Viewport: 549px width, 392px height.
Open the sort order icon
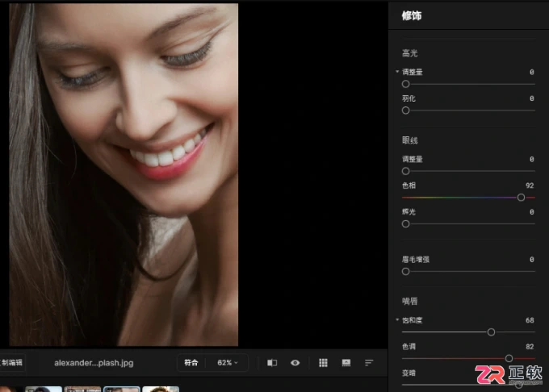pos(369,363)
